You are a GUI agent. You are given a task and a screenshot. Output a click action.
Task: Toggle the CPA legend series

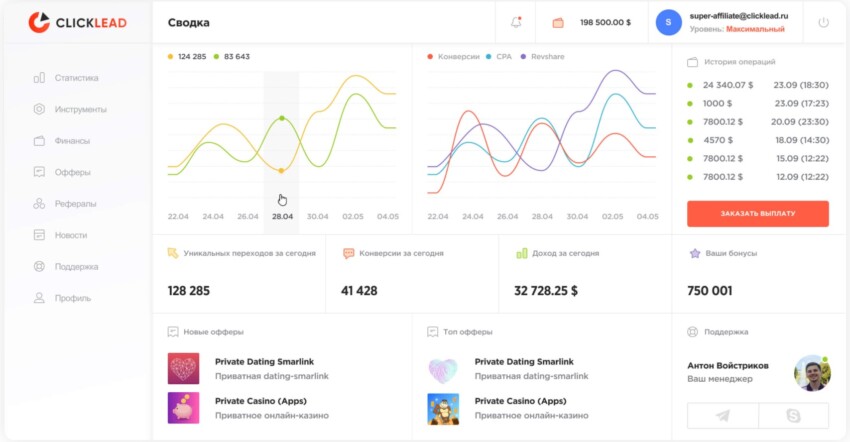[x=499, y=56]
